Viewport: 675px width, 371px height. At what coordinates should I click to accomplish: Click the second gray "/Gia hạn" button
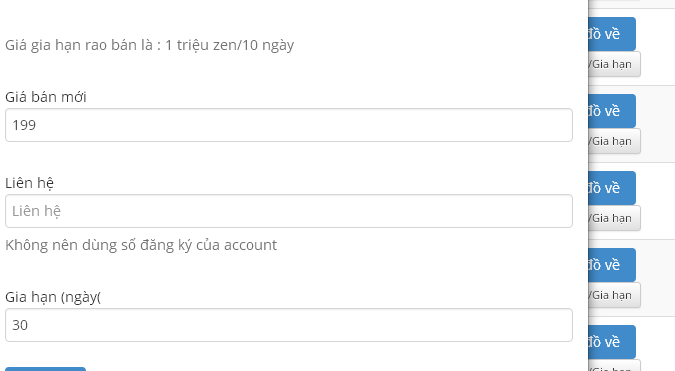click(x=614, y=141)
